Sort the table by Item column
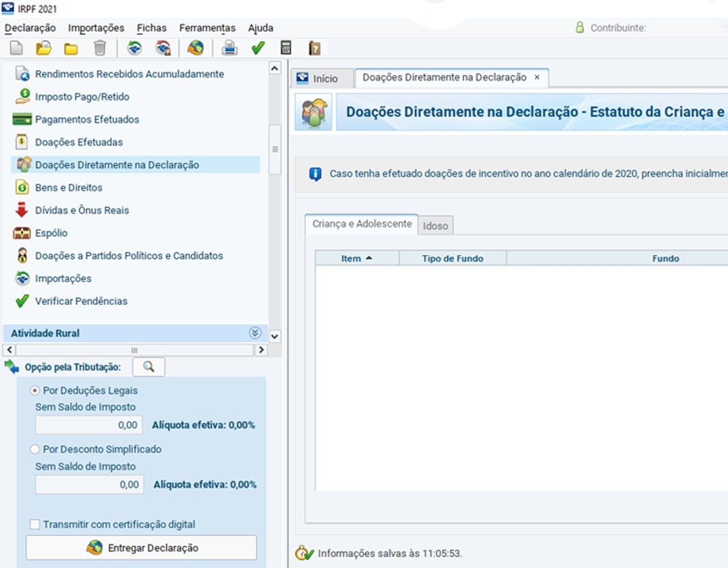The width and height of the screenshot is (728, 568). point(357,258)
